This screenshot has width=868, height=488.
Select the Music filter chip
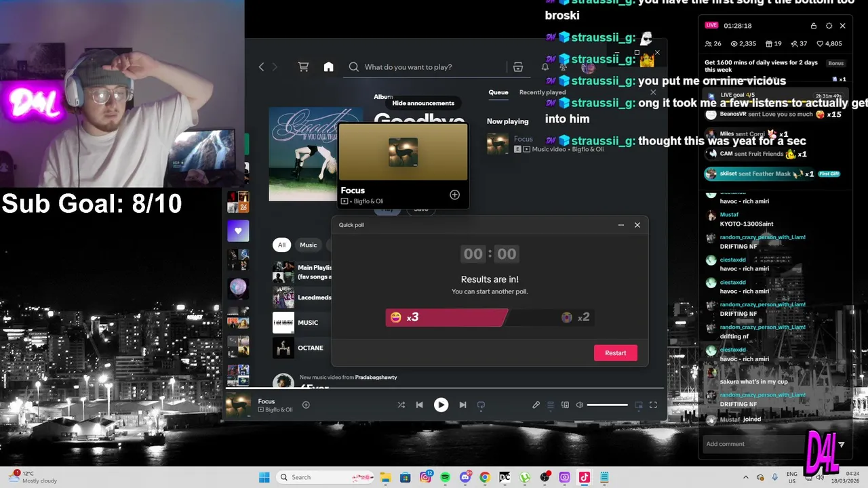tap(309, 245)
